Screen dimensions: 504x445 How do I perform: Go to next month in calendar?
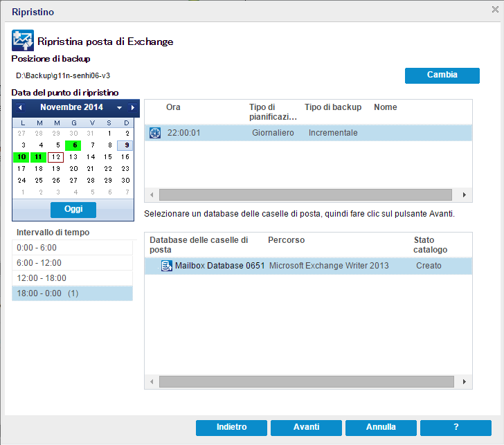click(x=132, y=108)
